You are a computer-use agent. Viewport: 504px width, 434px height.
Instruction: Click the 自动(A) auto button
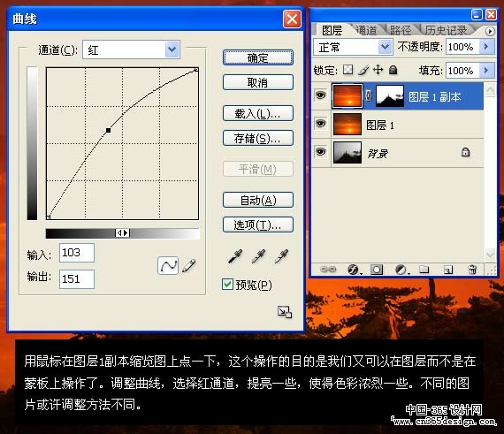pyautogui.click(x=258, y=200)
